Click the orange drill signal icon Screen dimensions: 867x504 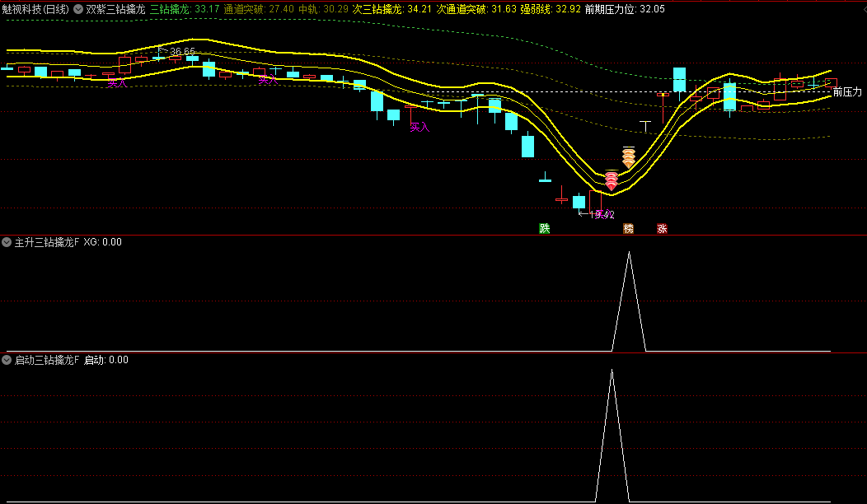[629, 156]
